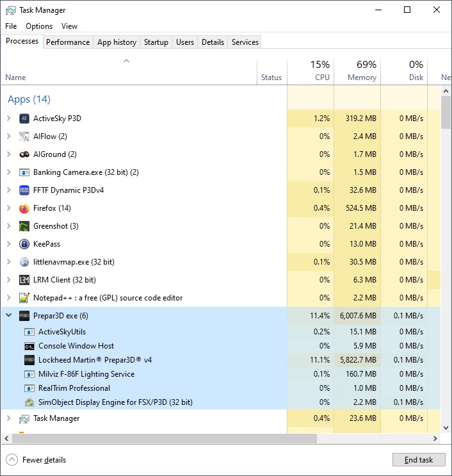Click the 6,007.6 MB memory value
452x476 pixels.
click(x=358, y=316)
